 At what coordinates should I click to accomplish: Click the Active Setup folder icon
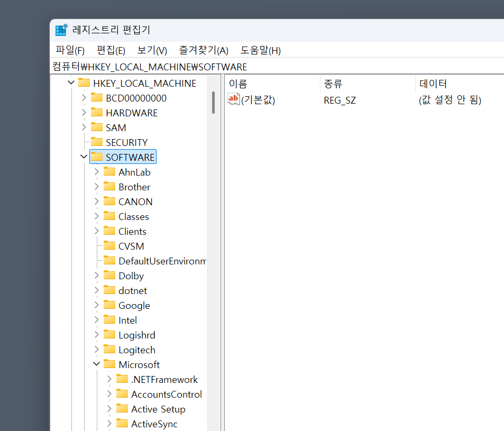tap(122, 408)
